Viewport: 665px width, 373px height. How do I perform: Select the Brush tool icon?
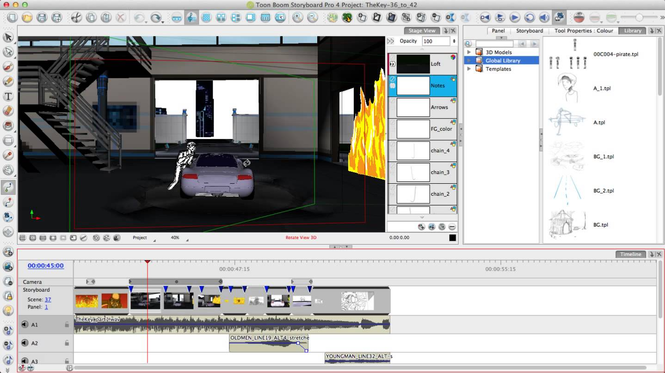click(8, 67)
